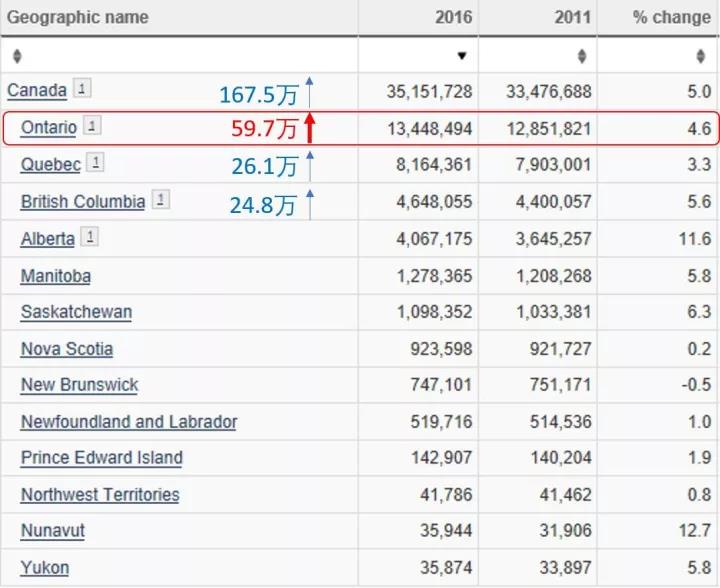Open footnote 1 beside British Columbia
This screenshot has width=720, height=588.
(x=161, y=199)
